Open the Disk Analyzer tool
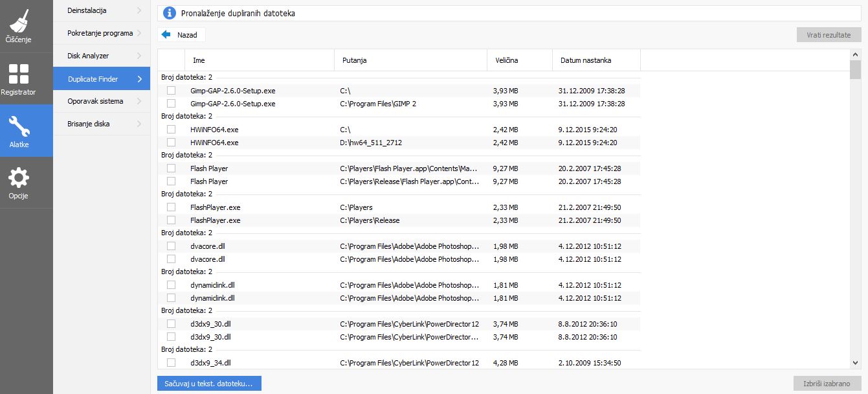Screen dimensions: 868x394 pos(102,56)
